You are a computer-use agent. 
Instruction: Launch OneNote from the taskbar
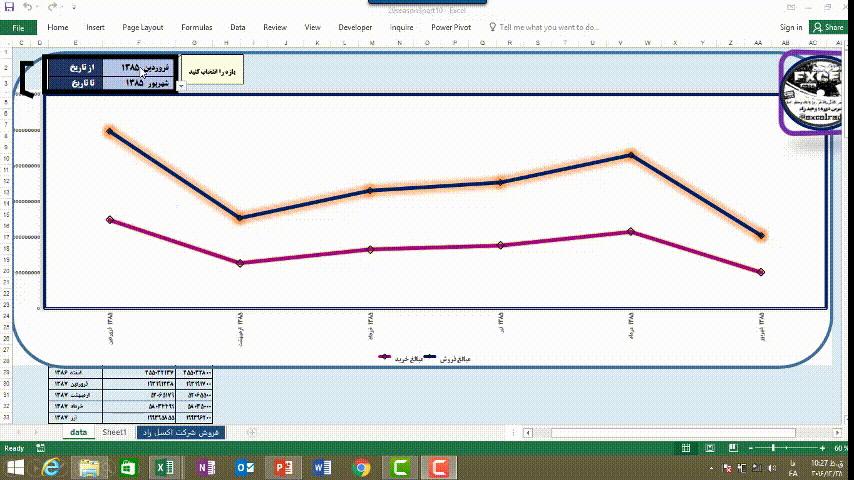pyautogui.click(x=207, y=467)
